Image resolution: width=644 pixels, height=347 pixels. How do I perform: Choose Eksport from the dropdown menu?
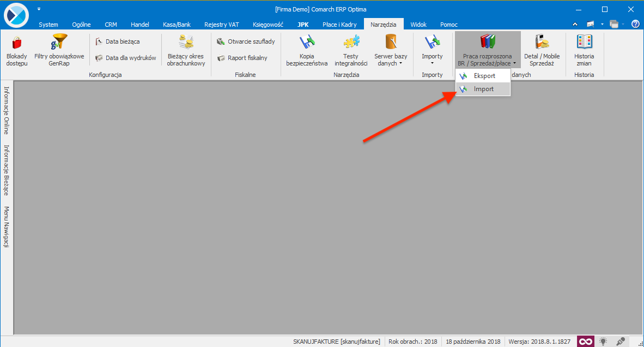click(x=484, y=76)
